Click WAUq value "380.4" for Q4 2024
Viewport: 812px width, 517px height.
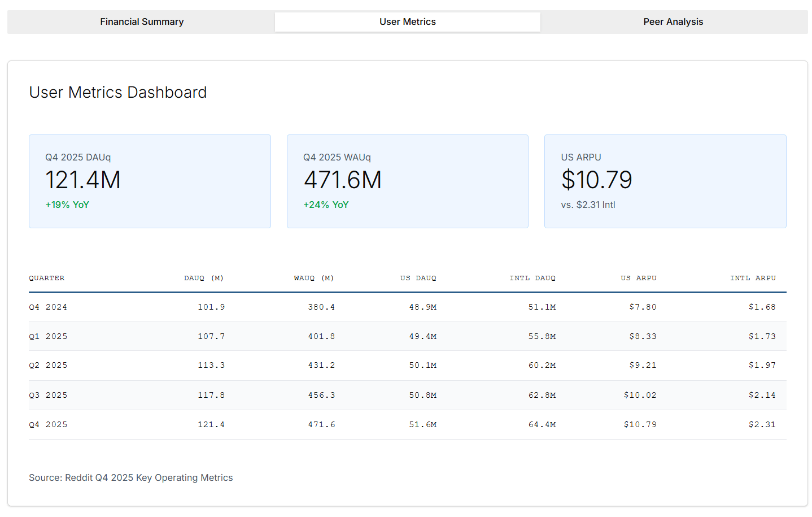[321, 307]
